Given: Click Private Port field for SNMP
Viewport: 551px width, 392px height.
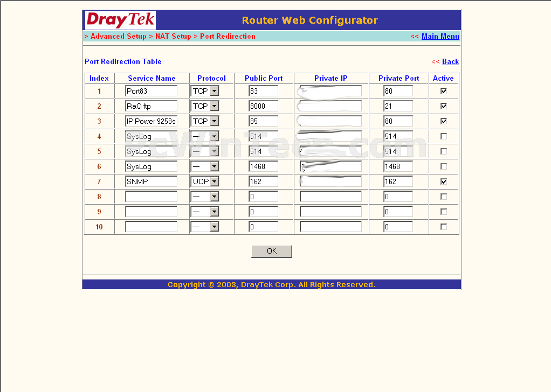Looking at the screenshot, I should point(398,181).
